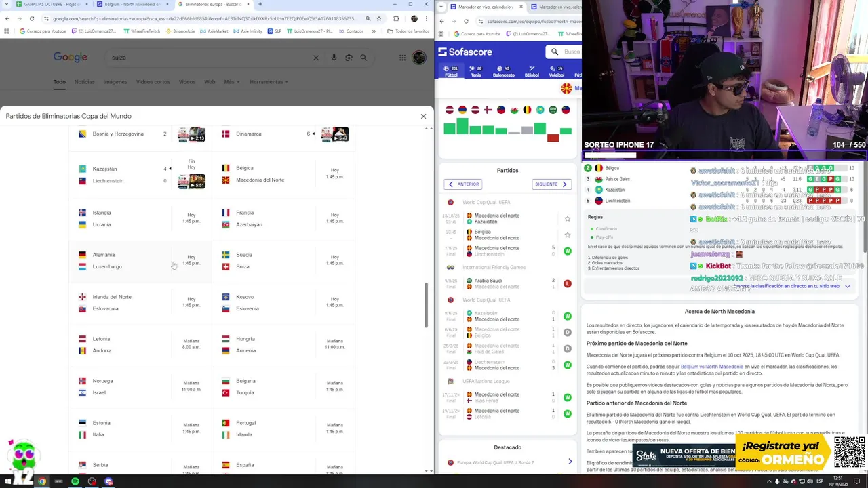This screenshot has height=488, width=868.
Task: Play Kazajstán vs Liechtenstein highlights video
Action: click(x=191, y=181)
